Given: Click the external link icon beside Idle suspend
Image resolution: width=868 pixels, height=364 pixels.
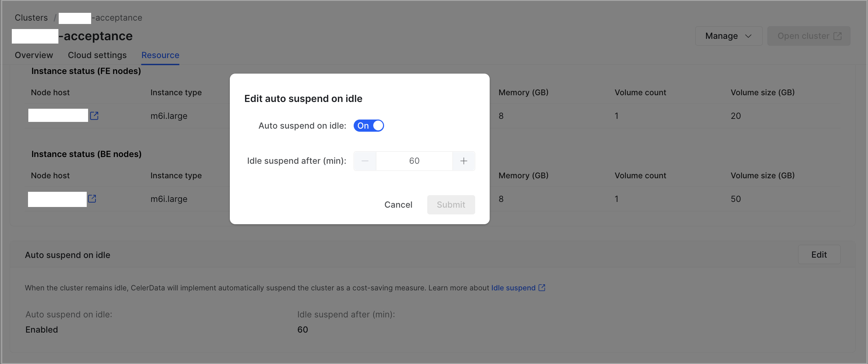Looking at the screenshot, I should [x=542, y=288].
